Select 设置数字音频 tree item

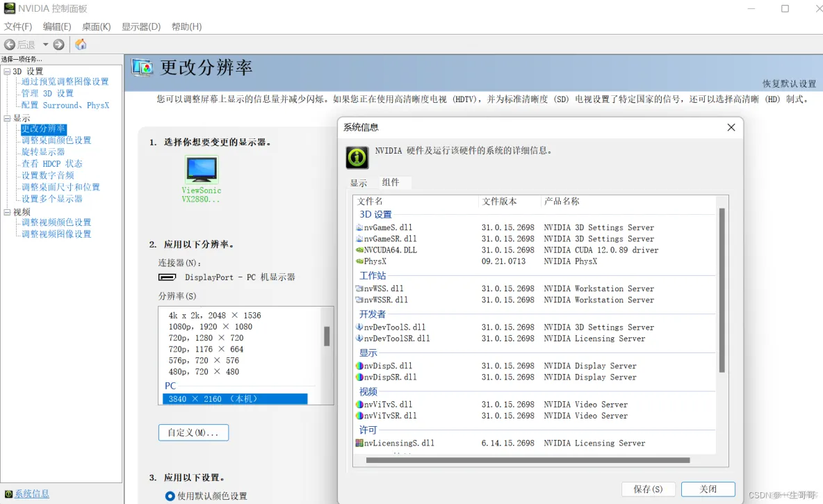[x=48, y=175]
